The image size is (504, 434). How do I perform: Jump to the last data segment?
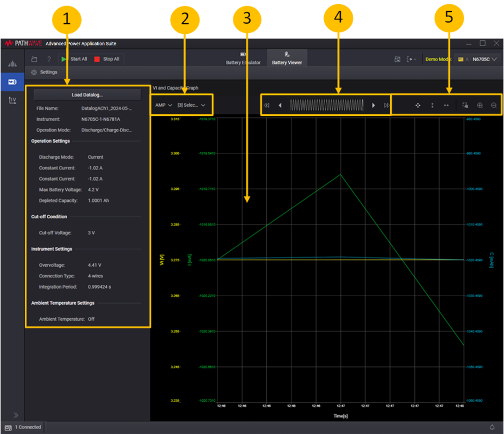click(x=386, y=105)
